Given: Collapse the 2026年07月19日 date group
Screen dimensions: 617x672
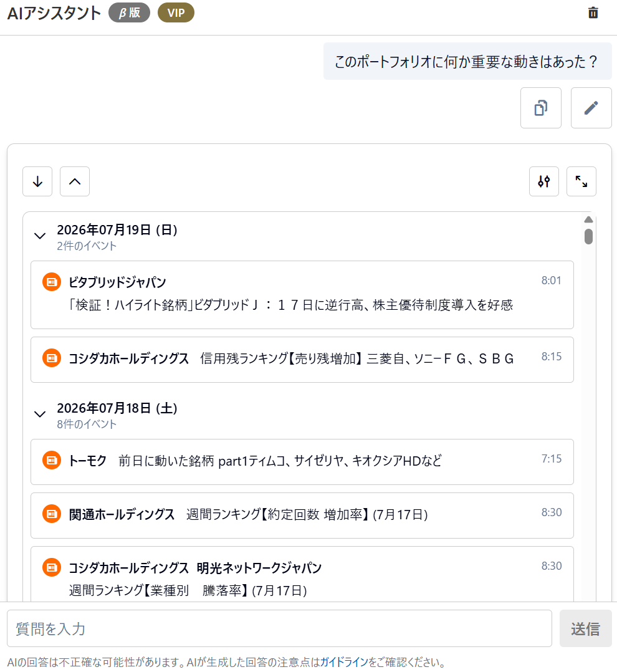Looking at the screenshot, I should pyautogui.click(x=40, y=236).
